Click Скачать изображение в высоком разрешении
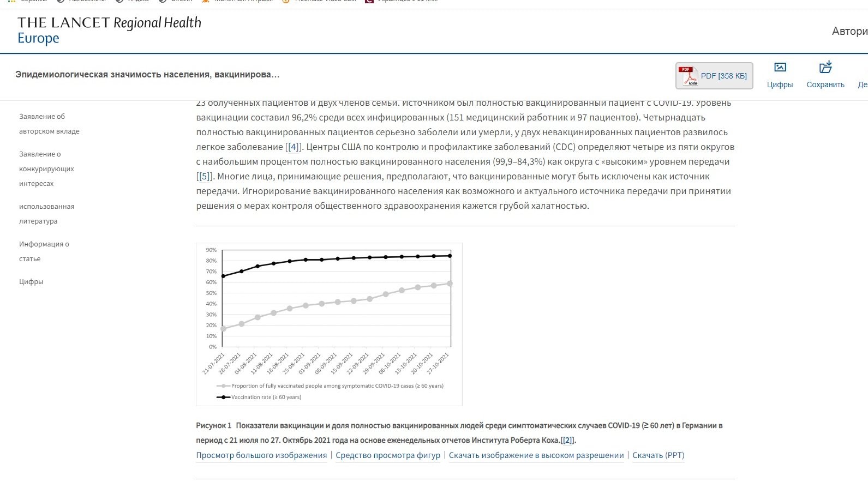 click(x=536, y=455)
